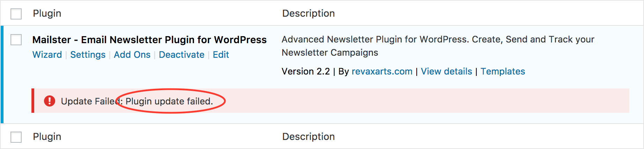The width and height of the screenshot is (644, 149).
Task: Tick the select-all checkbox in the table footer
Action: (x=16, y=137)
